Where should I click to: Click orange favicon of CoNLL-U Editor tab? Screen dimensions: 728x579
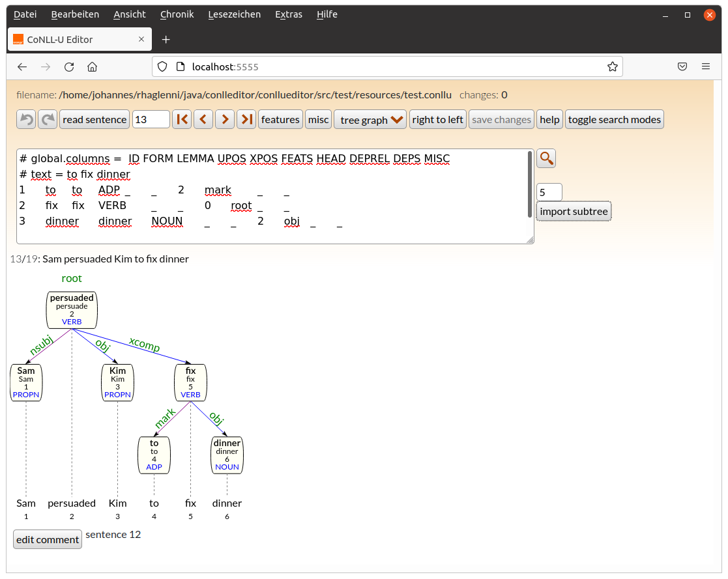click(18, 40)
